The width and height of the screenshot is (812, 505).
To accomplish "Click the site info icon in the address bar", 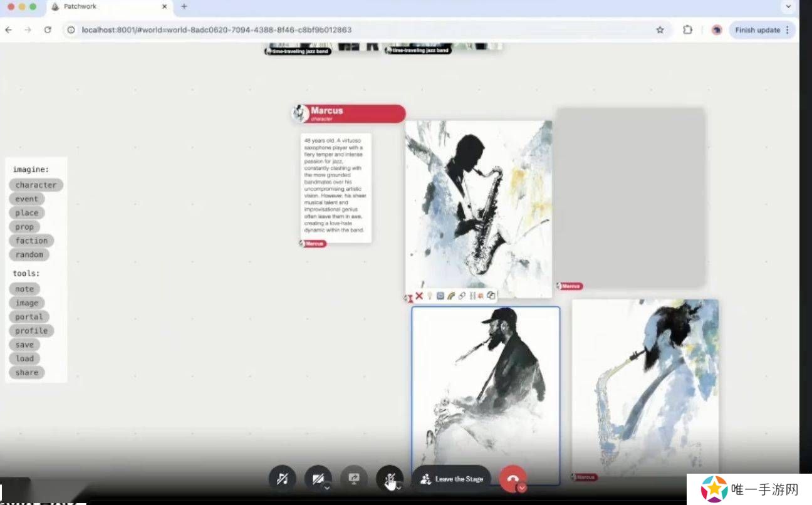I will click(x=71, y=29).
